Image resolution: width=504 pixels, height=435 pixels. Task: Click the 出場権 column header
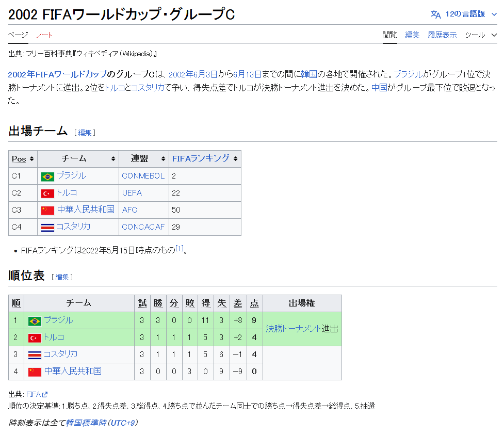coord(302,303)
